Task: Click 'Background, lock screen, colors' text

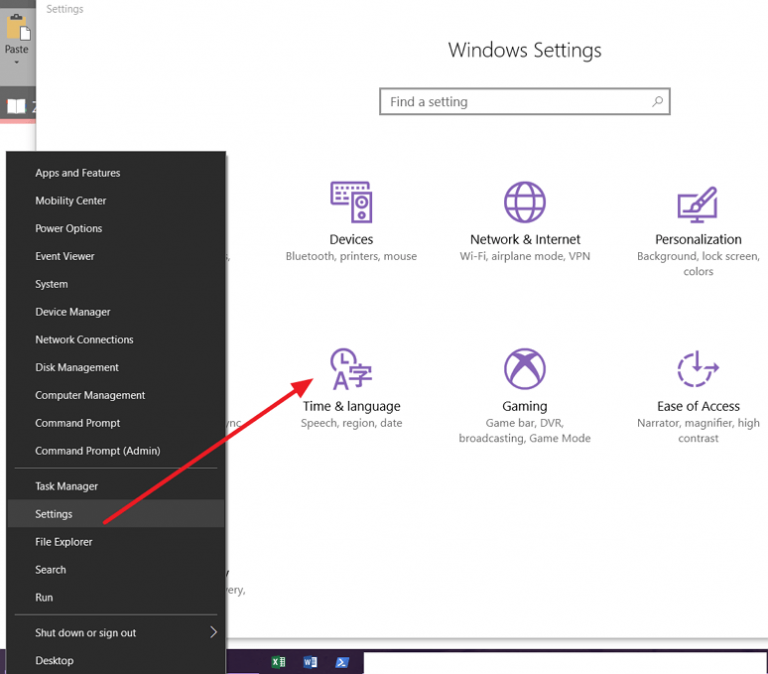Action: (x=698, y=264)
